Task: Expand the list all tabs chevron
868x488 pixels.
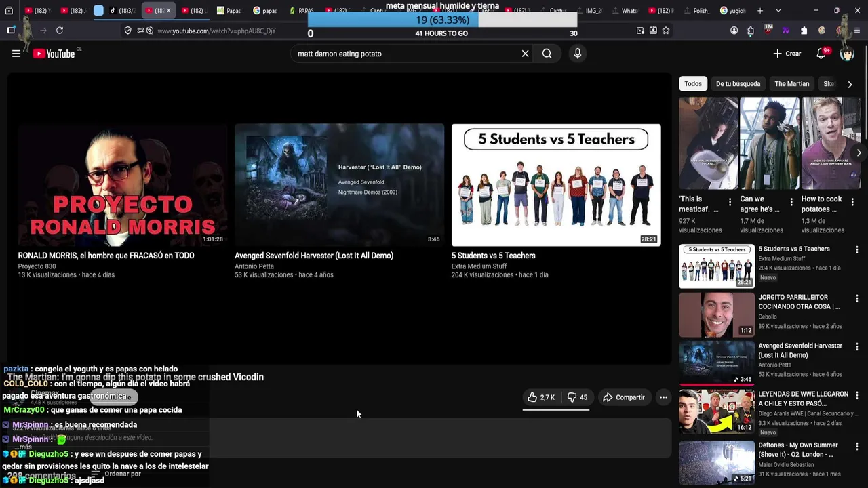Action: click(778, 11)
